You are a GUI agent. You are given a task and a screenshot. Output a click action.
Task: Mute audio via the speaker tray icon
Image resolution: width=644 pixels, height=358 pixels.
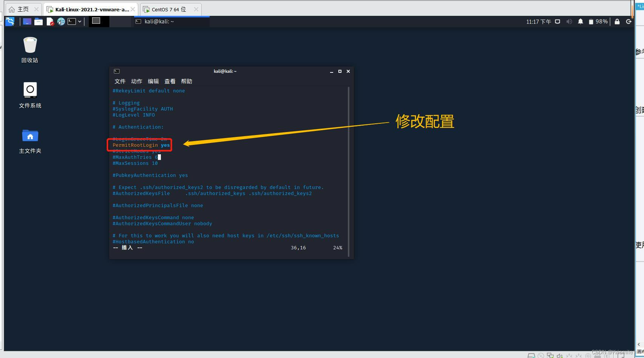click(569, 22)
